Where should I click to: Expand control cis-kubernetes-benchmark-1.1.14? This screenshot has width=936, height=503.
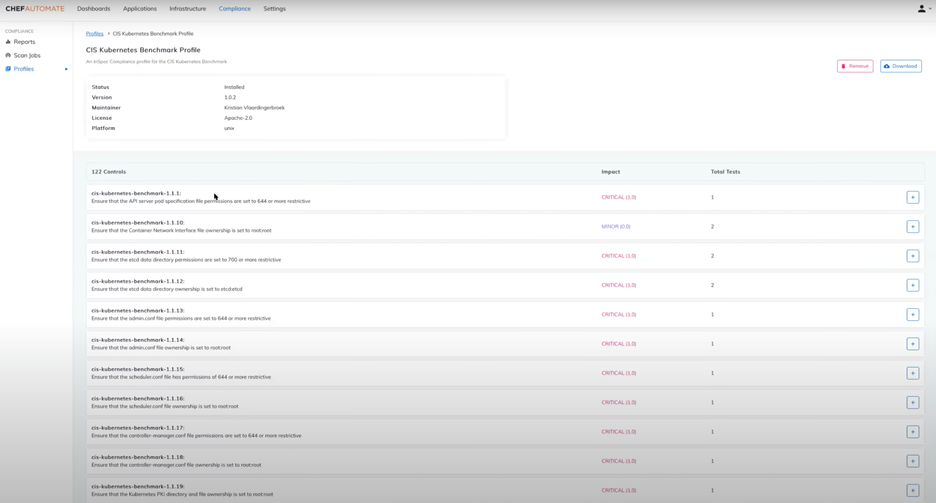coord(913,344)
